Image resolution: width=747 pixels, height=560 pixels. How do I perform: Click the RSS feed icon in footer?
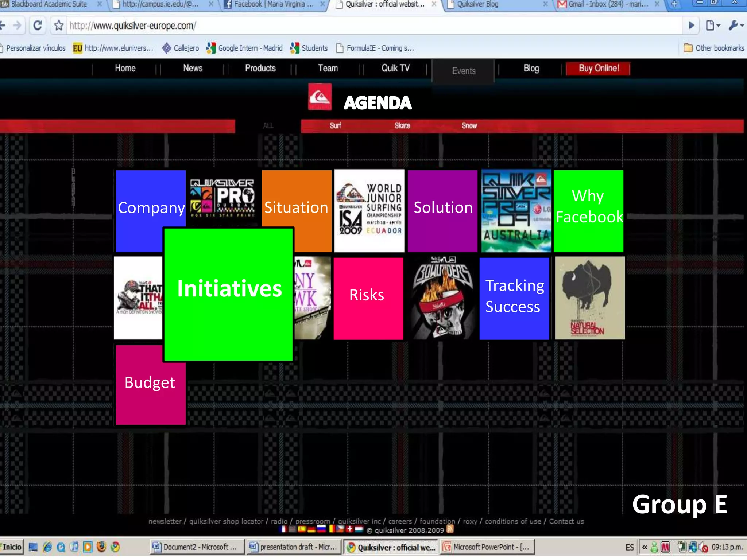coord(450,529)
